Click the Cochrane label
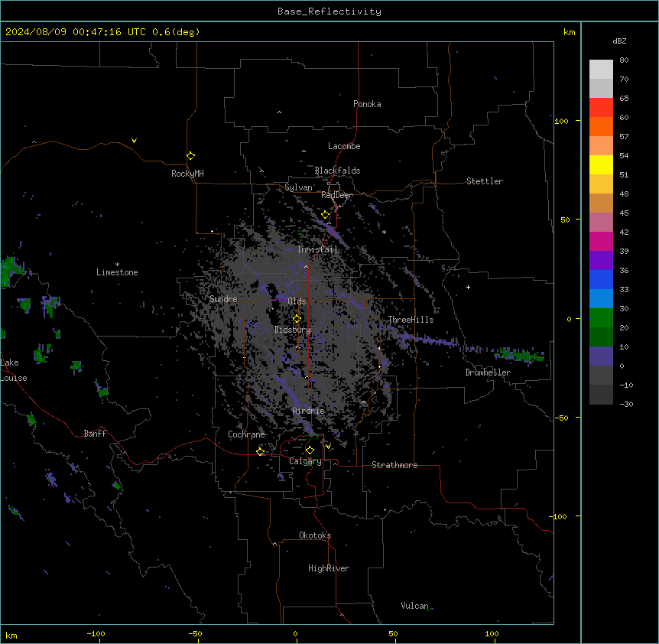 tap(246, 434)
